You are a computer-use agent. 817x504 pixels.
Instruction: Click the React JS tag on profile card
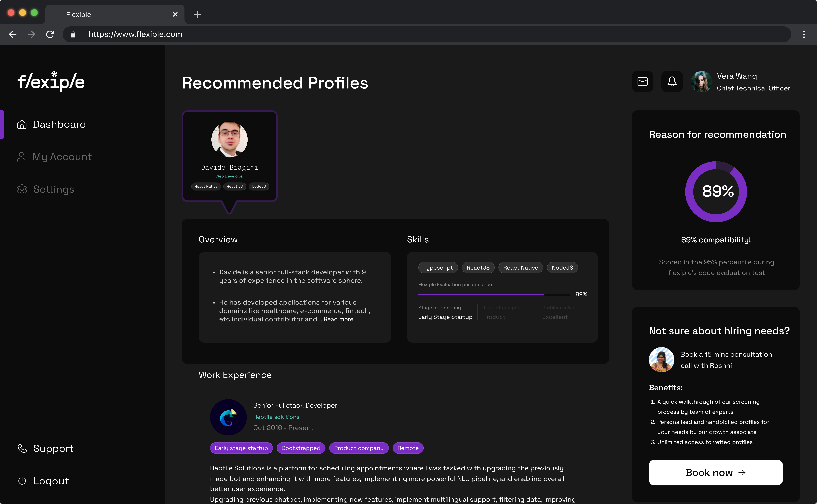click(x=234, y=186)
